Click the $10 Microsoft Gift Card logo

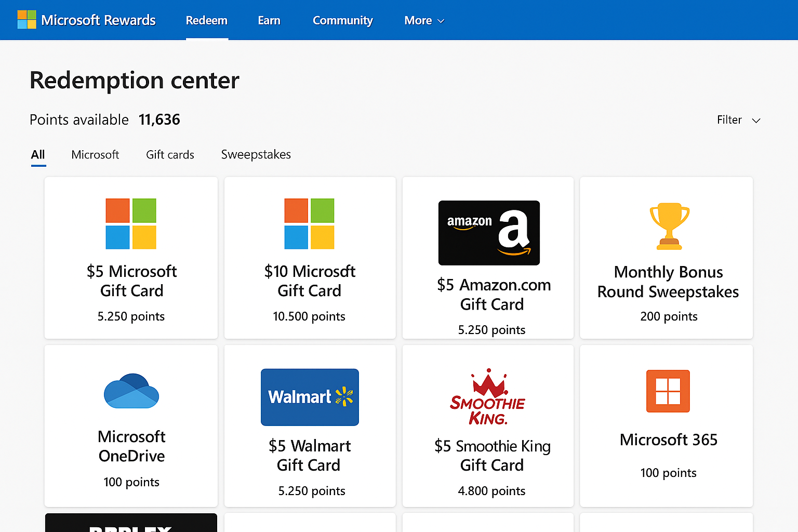(309, 224)
